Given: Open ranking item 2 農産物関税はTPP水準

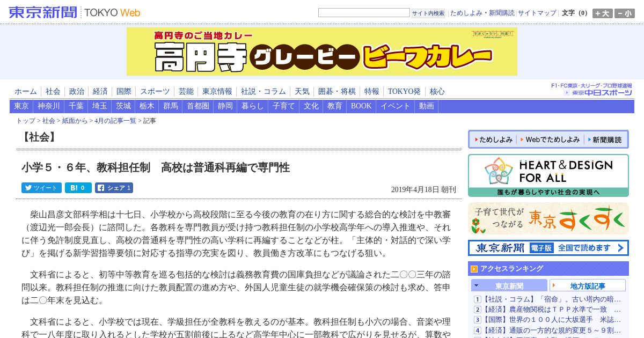Looking at the screenshot, I should click(552, 310).
